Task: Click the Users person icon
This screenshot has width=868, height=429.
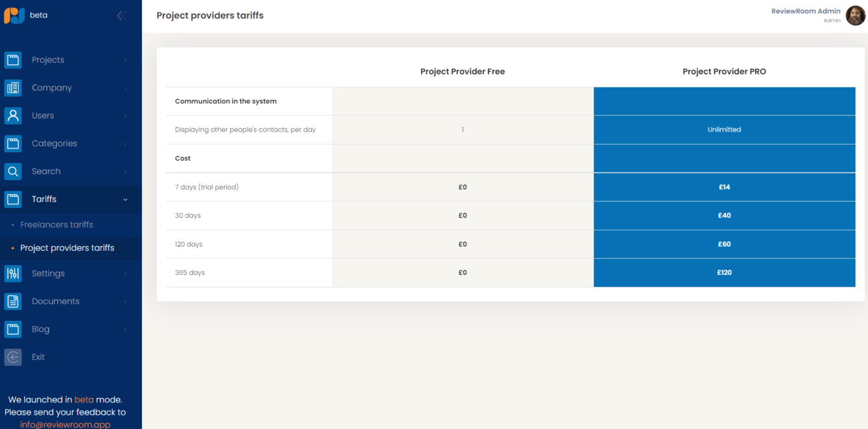Action: tap(13, 115)
